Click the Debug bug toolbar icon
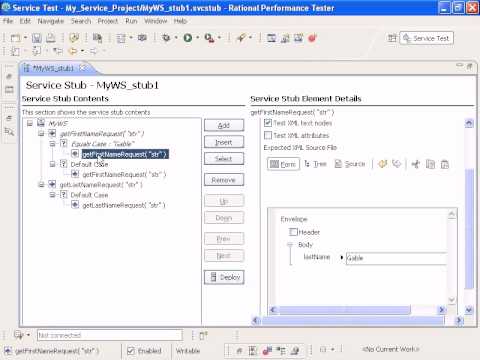The height and width of the screenshot is (360, 480). 166,38
